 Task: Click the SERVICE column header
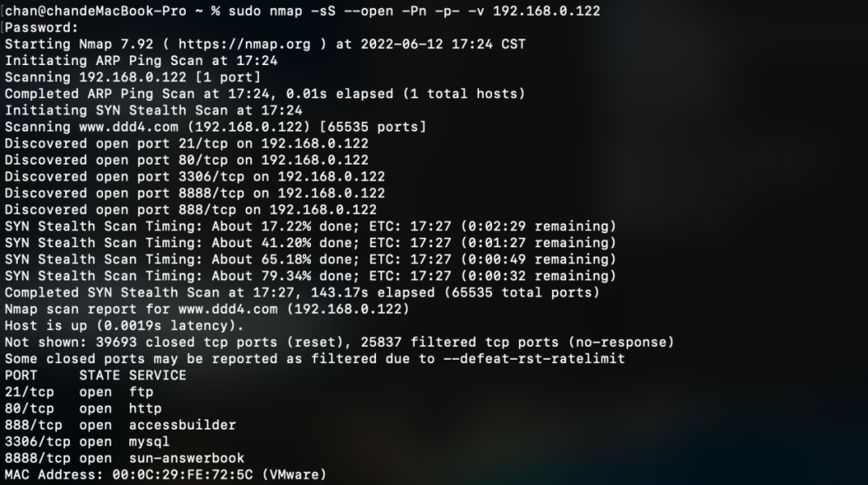click(158, 376)
